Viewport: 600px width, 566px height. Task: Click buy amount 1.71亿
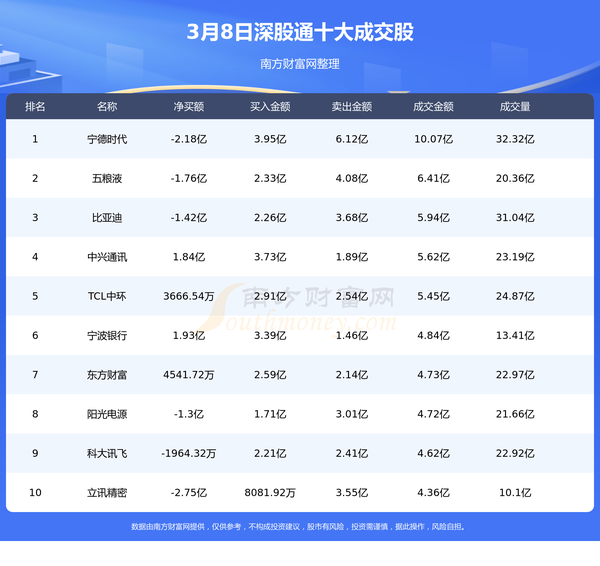pos(270,414)
